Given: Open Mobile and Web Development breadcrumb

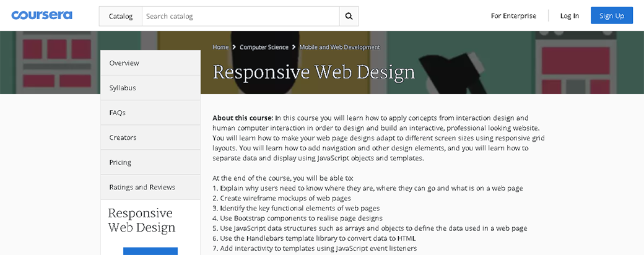Looking at the screenshot, I should (339, 47).
